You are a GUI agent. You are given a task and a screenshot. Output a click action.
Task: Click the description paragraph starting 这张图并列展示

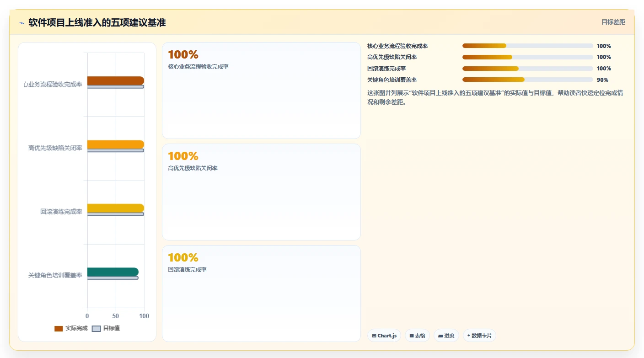pyautogui.click(x=495, y=97)
